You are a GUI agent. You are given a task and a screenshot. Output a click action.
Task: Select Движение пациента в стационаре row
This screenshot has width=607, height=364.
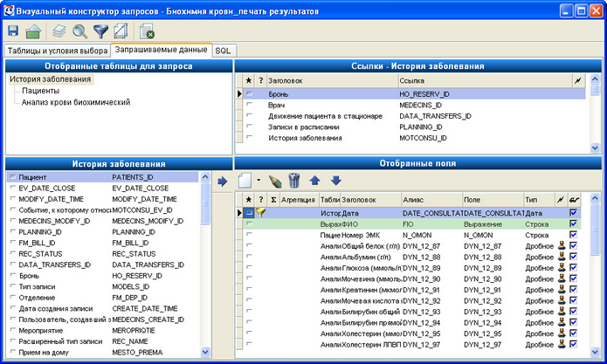pyautogui.click(x=414, y=116)
